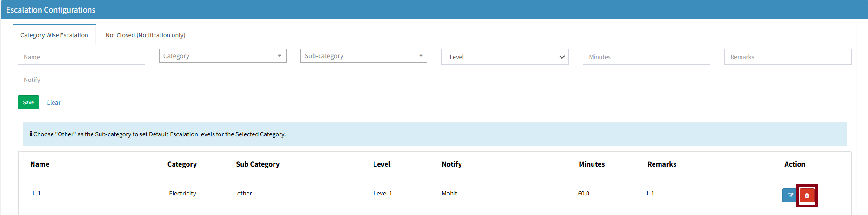Click into the Minutes input field

coord(646,57)
